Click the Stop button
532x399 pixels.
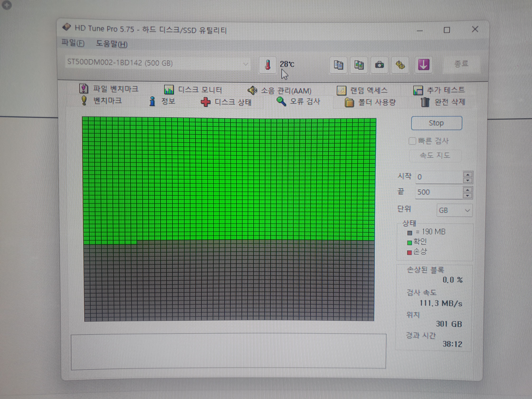coord(436,123)
